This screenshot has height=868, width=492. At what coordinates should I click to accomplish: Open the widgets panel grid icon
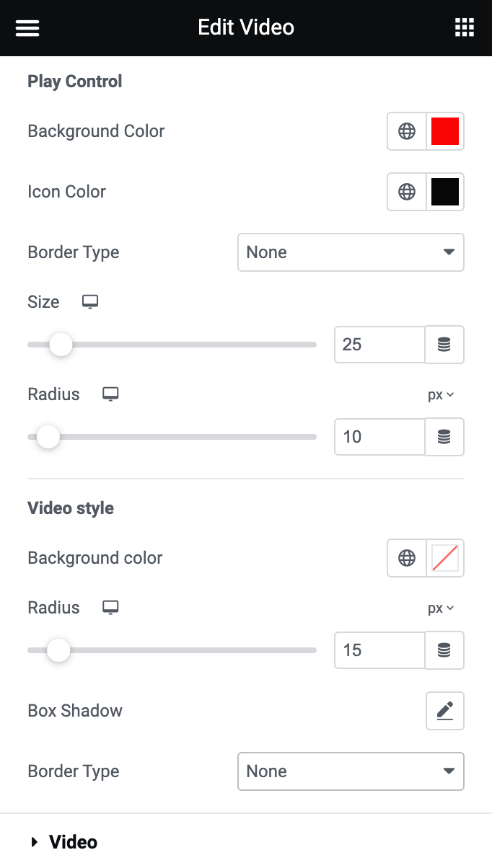(x=465, y=27)
